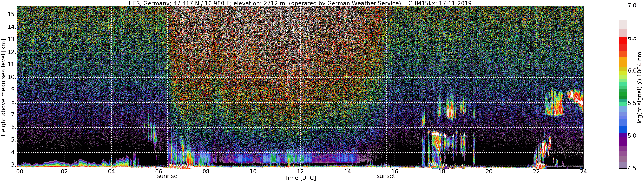Click the '3.' height tick label

(x=13, y=165)
